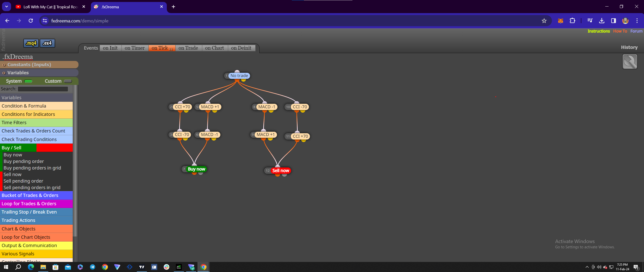Download the .mq4 source file
Image resolution: width=644 pixels, height=272 pixels.
[31, 43]
